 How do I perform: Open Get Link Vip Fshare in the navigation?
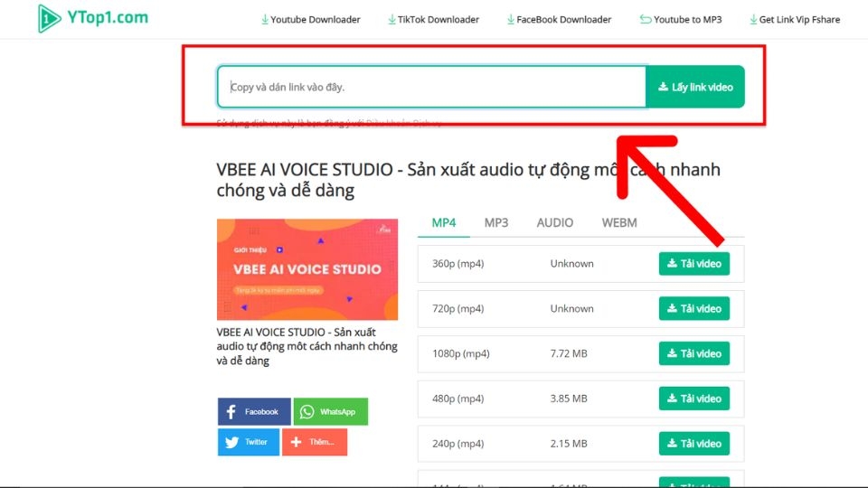(795, 19)
